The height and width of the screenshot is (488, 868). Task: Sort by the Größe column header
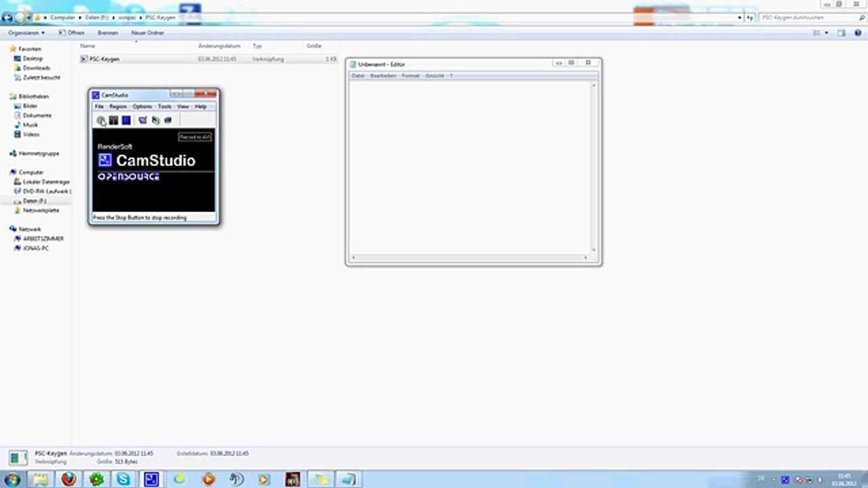point(314,46)
